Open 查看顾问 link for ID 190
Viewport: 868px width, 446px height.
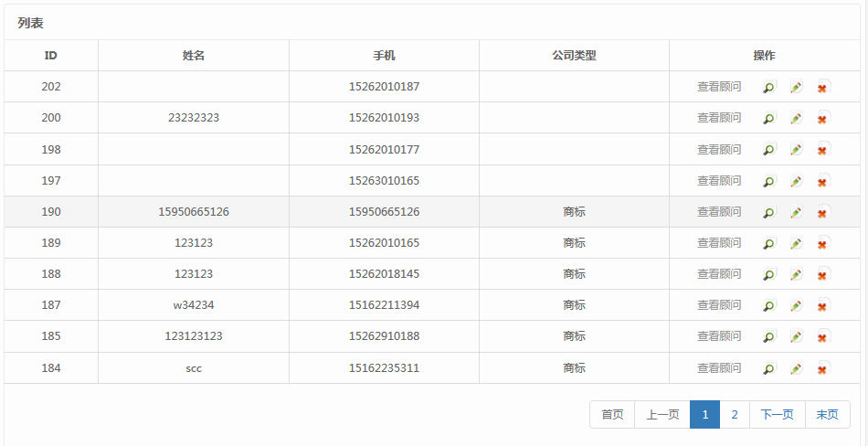pos(719,211)
